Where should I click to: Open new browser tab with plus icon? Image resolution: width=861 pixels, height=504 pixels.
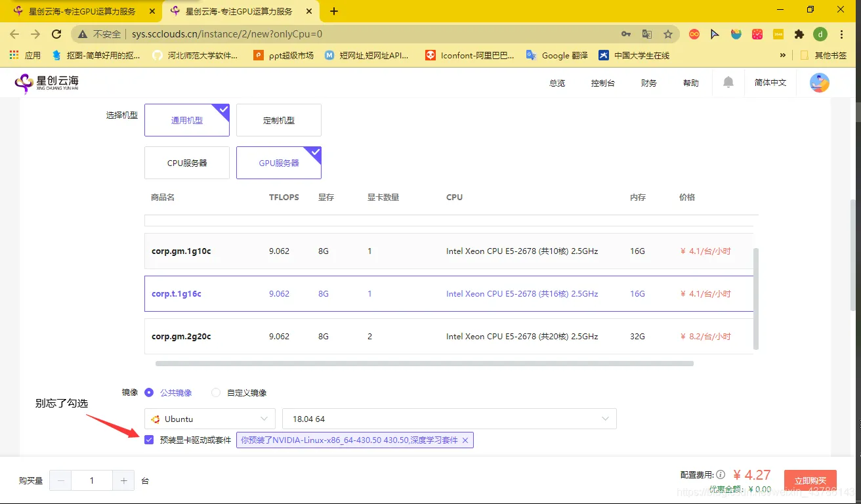[334, 11]
